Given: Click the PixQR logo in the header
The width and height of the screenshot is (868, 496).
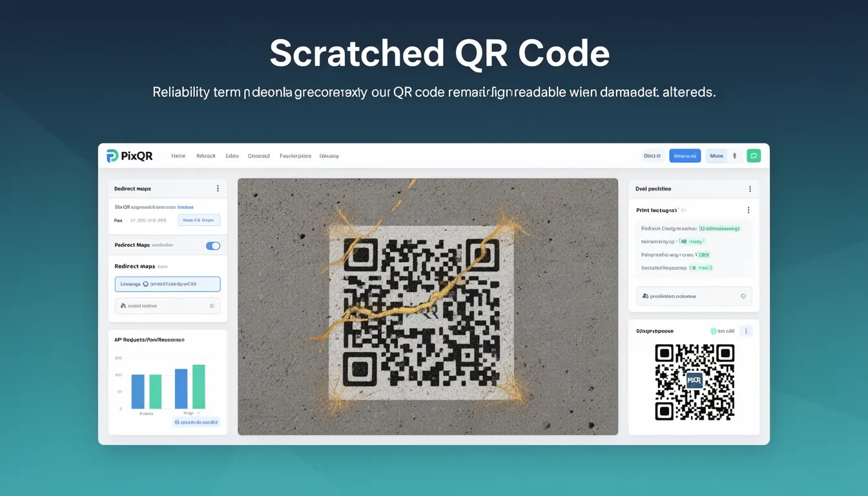Looking at the screenshot, I should pos(130,156).
